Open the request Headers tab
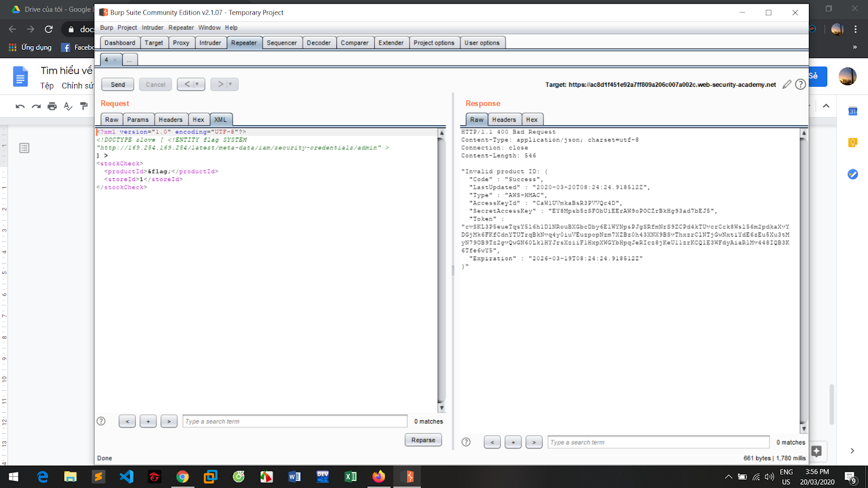 (x=170, y=120)
